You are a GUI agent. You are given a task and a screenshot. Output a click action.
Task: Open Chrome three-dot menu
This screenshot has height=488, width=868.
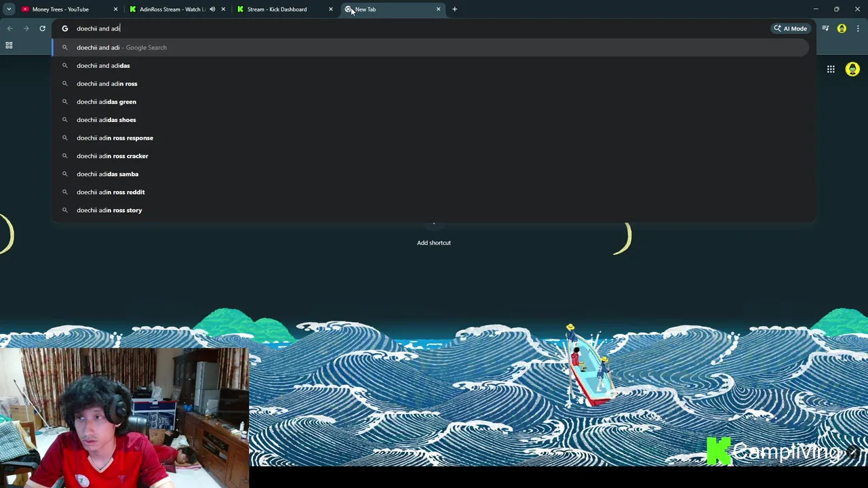pyautogui.click(x=858, y=28)
